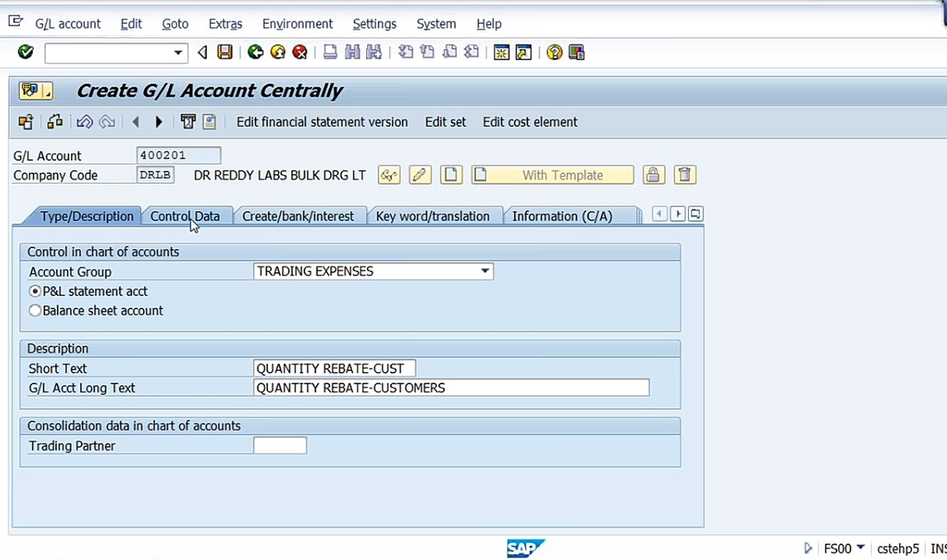This screenshot has width=947, height=560.
Task: Open the Edit menu
Action: click(x=131, y=24)
